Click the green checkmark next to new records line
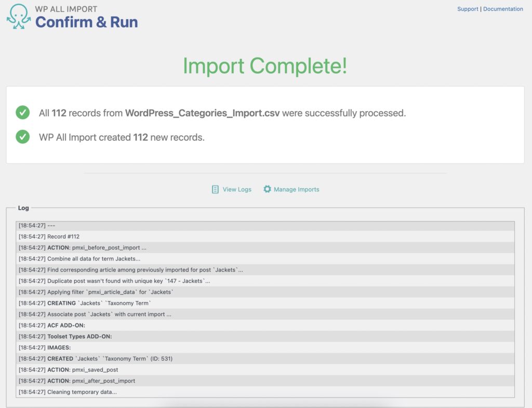The height and width of the screenshot is (408, 532). pos(22,137)
